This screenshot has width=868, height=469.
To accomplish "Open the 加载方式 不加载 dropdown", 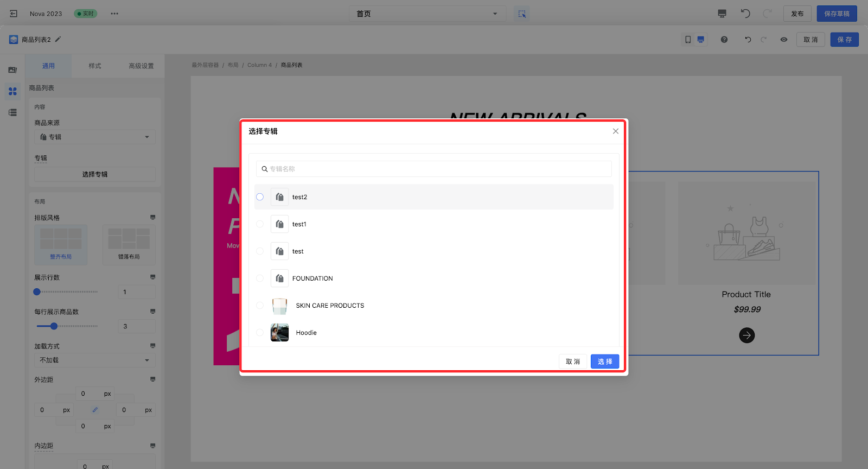I will (x=95, y=360).
